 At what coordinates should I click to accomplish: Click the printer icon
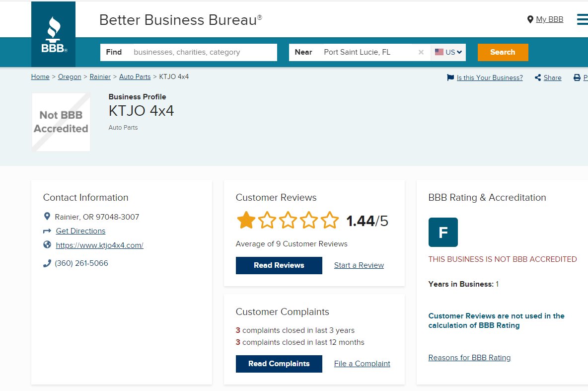[x=577, y=78]
